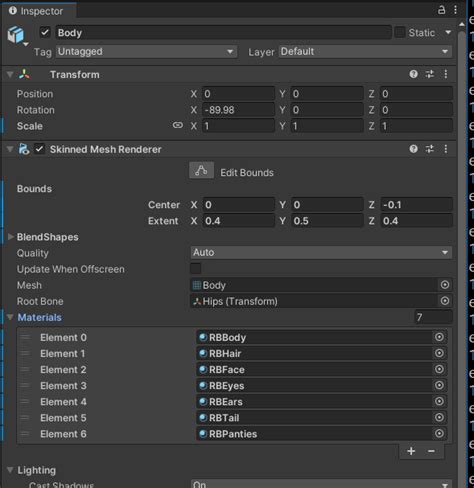Viewport: 474px width, 488px height.
Task: Collapse the Transform component
Action: 10,74
